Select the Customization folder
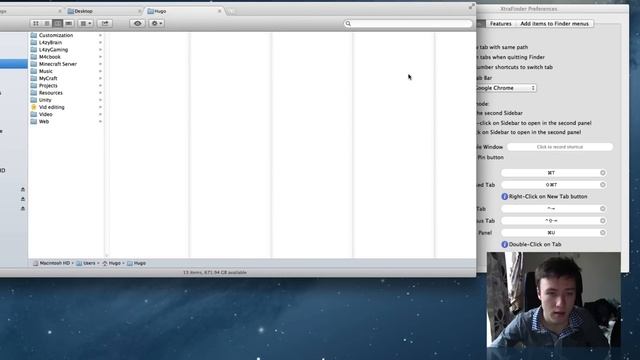 coord(56,35)
